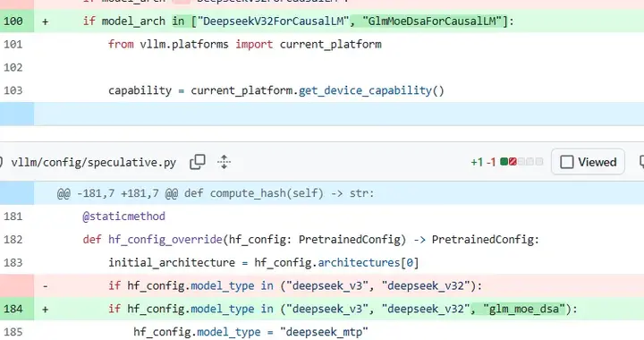Copy the vllm/config/speculative.py file path

coord(198,162)
